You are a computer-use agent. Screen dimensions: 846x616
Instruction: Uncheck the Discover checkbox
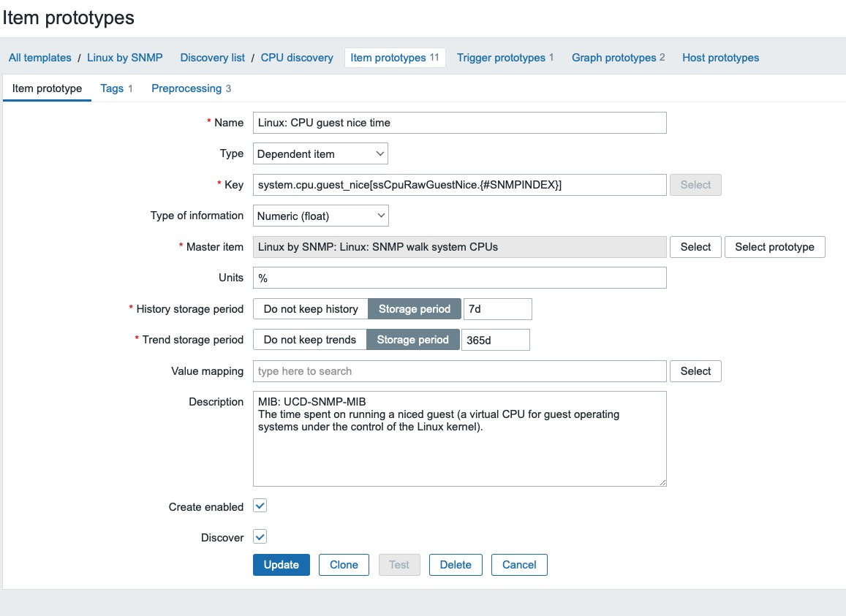click(x=260, y=536)
